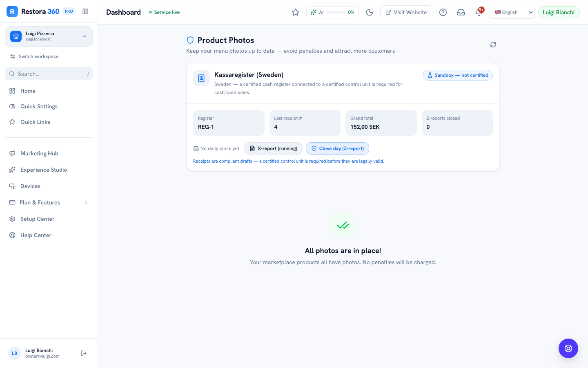Click the Z-reports closed card
The height and width of the screenshot is (368, 588).
457,123
